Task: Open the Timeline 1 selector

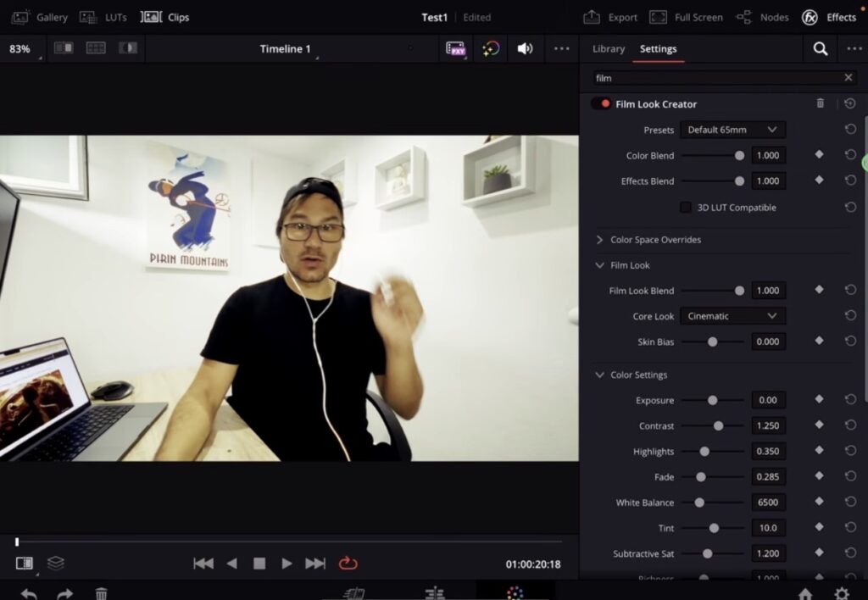Action: coord(286,49)
